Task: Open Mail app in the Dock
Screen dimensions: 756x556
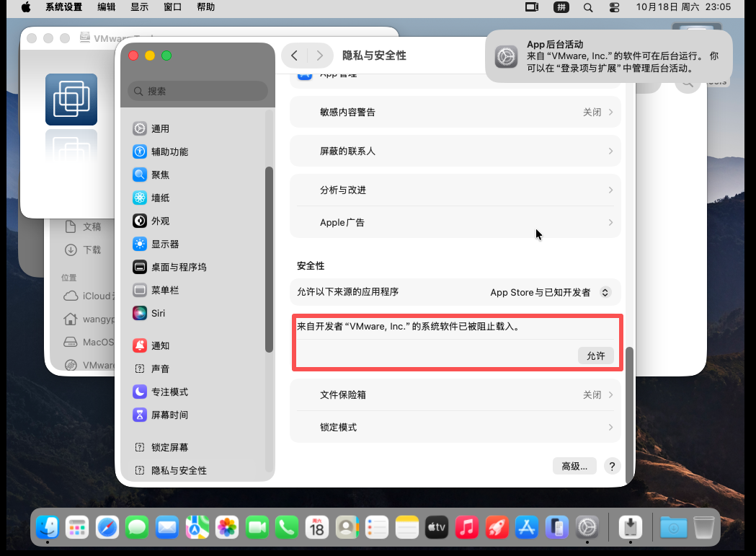Action: click(167, 527)
